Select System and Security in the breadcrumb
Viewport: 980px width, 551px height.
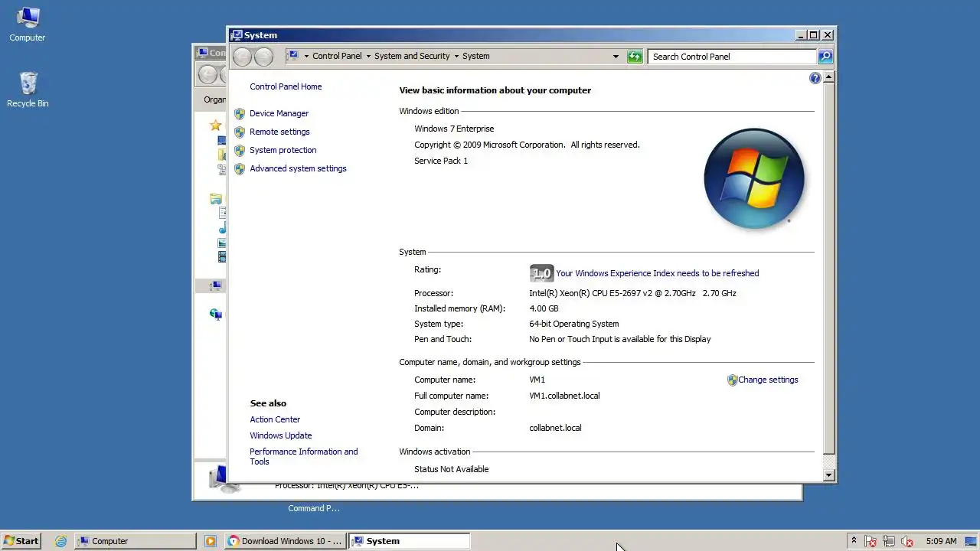[412, 57]
